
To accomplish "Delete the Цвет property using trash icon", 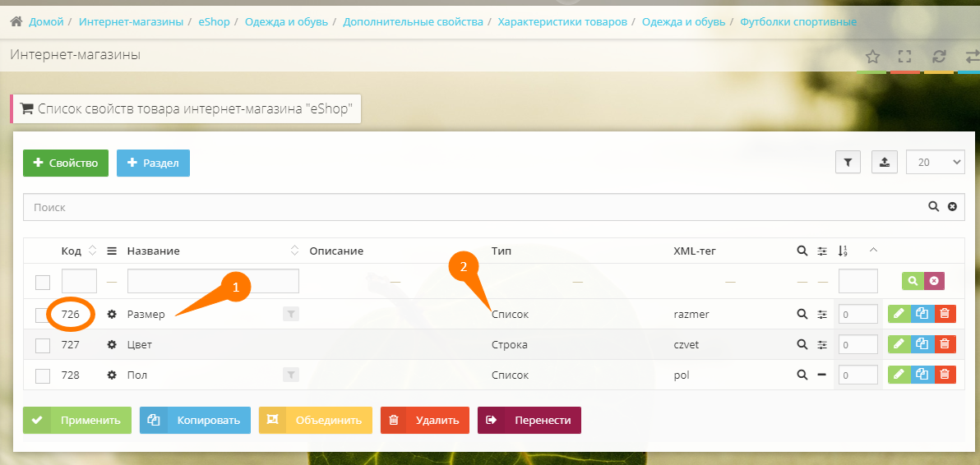I will 945,345.
